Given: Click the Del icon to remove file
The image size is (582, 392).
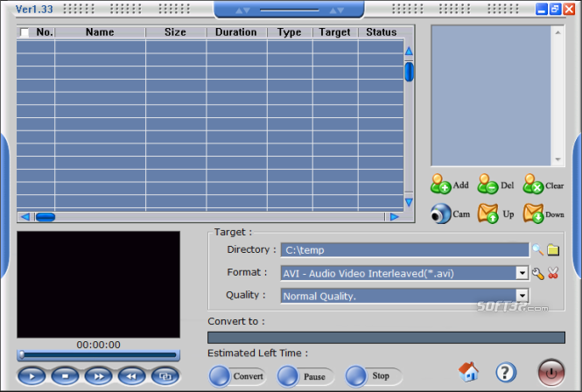Looking at the screenshot, I should point(487,184).
